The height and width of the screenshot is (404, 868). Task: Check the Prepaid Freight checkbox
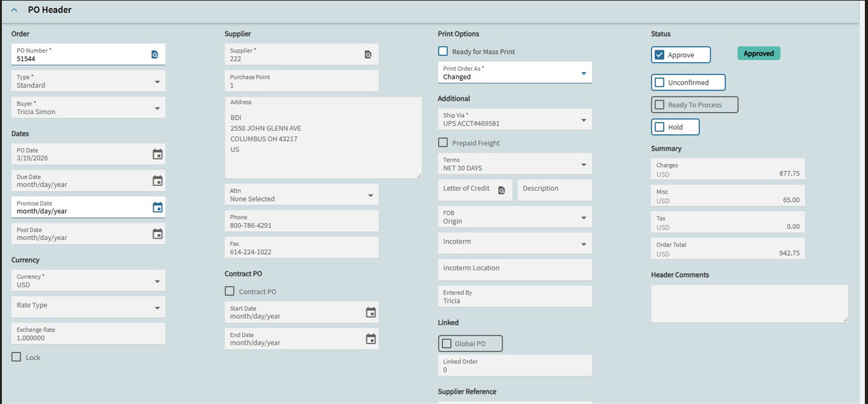click(443, 143)
